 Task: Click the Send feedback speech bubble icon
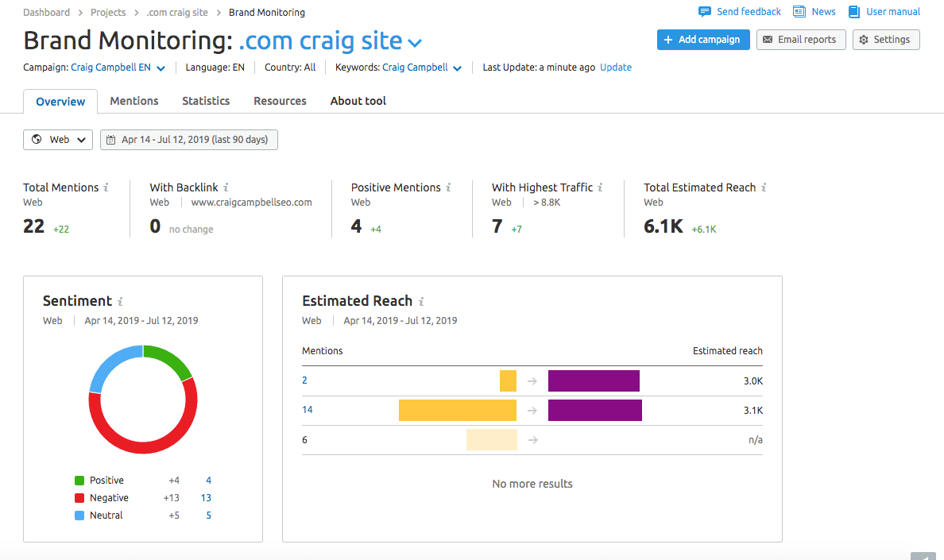tap(704, 11)
